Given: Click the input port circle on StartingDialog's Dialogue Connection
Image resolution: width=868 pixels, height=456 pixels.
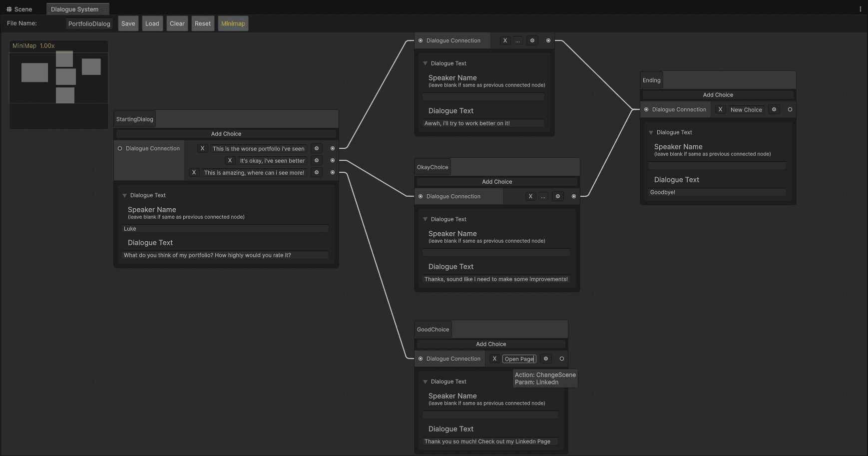Looking at the screenshot, I should tap(120, 148).
